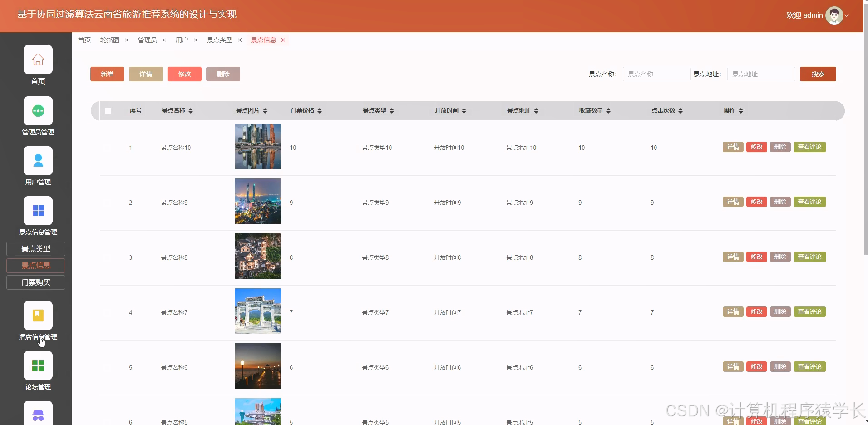Open the 首页 home icon in sidebar
Viewport: 868px width, 425px height.
click(x=38, y=59)
